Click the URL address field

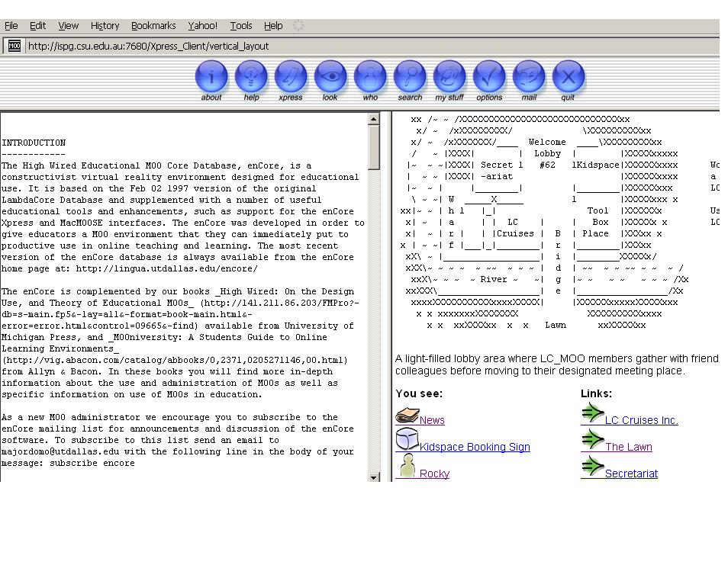click(x=372, y=46)
